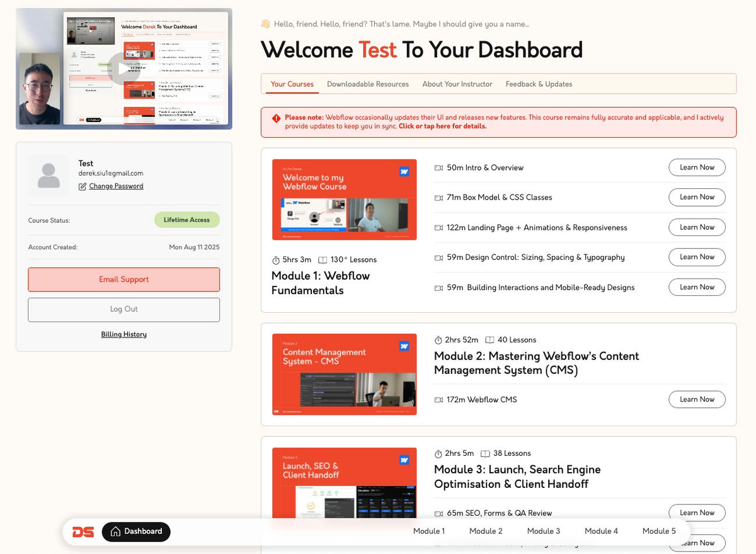Click the Mon Aug 11 2025 date
This screenshot has height=554, width=756.
(195, 247)
